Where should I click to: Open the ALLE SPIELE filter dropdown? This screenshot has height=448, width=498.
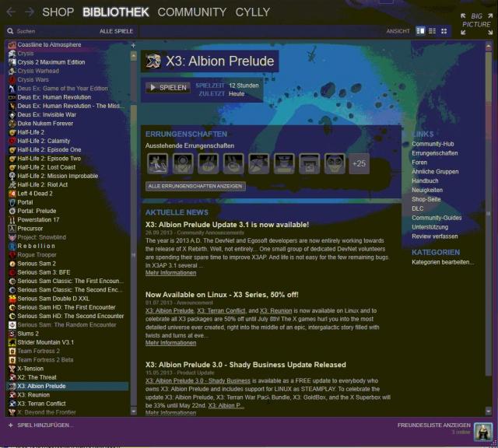(116, 31)
